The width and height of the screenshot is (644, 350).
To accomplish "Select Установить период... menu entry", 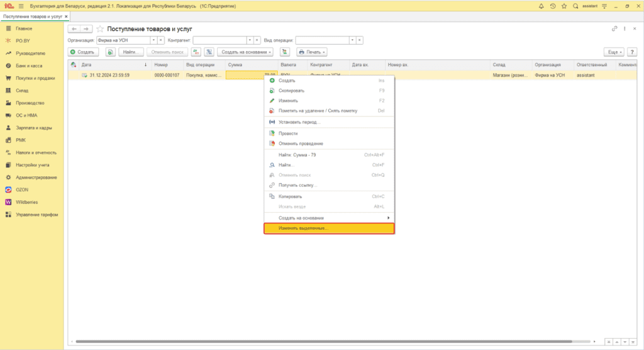I will pos(299,122).
